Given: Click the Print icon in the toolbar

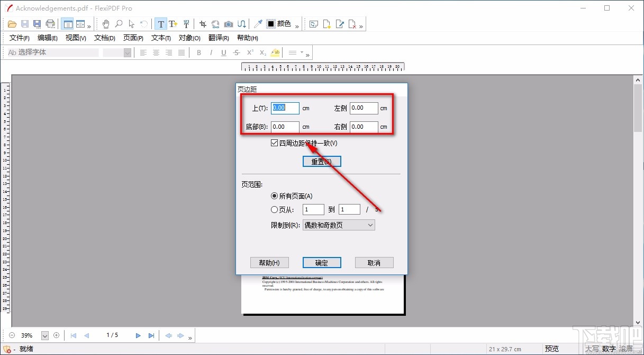Looking at the screenshot, I should click(x=50, y=23).
